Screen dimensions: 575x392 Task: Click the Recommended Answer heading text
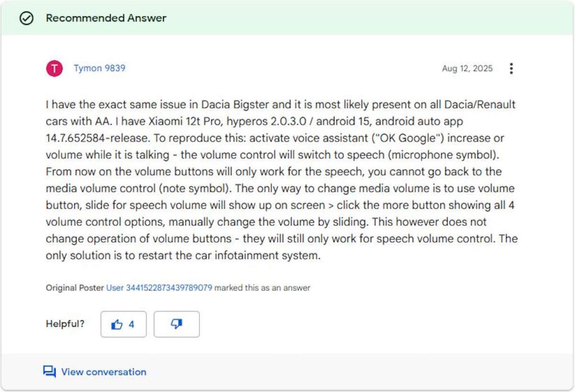[106, 18]
